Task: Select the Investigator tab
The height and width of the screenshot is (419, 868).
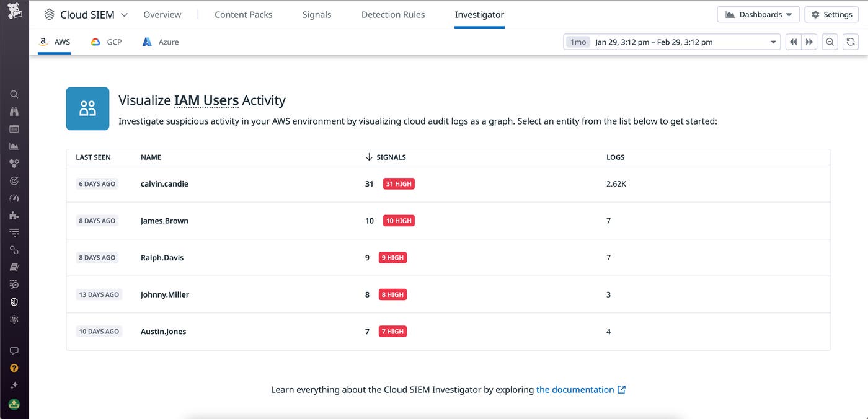Action: pyautogui.click(x=479, y=14)
